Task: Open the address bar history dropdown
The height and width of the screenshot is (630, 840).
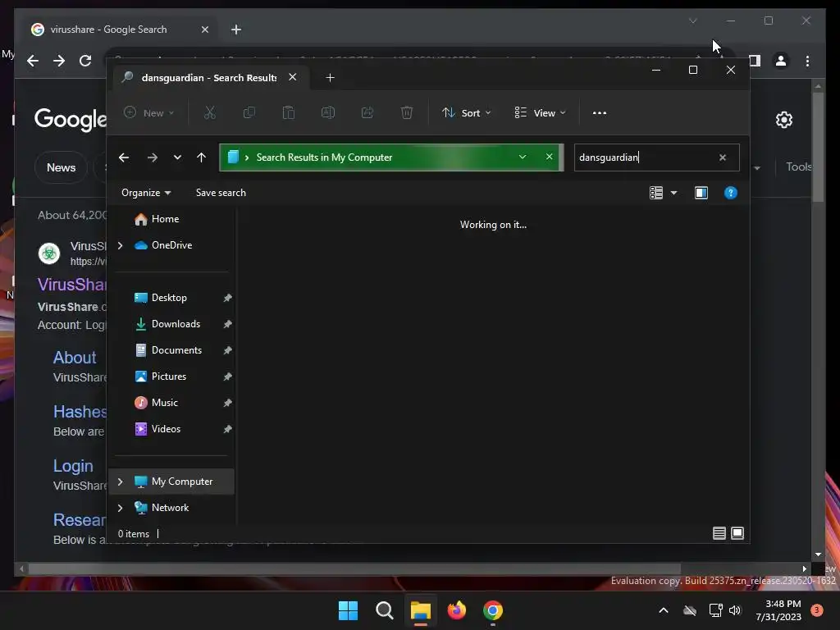Action: click(x=523, y=157)
